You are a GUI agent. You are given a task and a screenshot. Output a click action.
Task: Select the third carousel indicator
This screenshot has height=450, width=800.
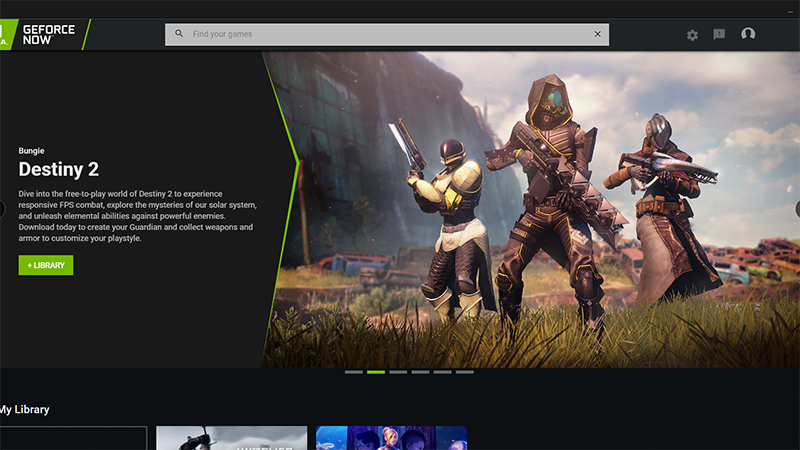pos(398,372)
